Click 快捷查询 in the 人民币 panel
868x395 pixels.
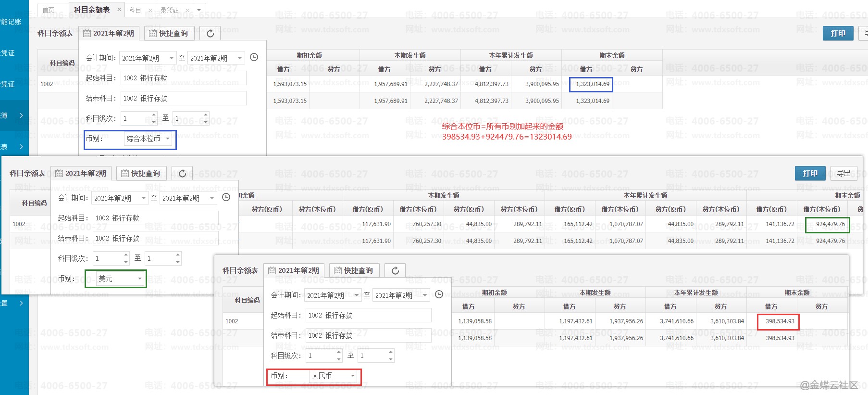[354, 271]
